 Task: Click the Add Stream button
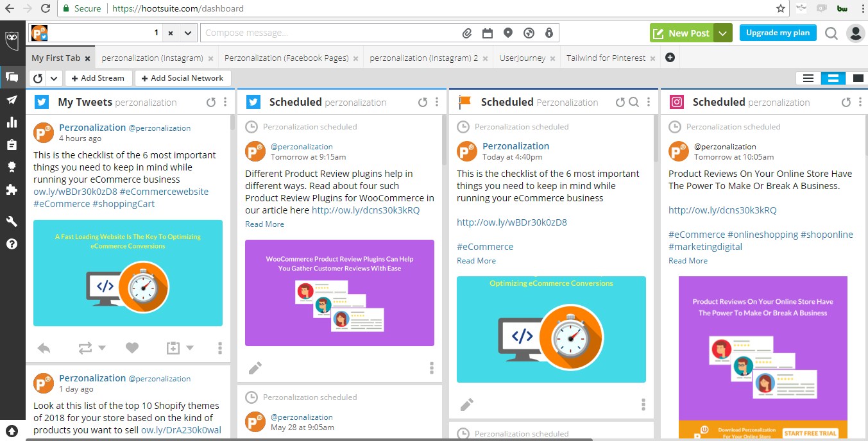pyautogui.click(x=98, y=78)
